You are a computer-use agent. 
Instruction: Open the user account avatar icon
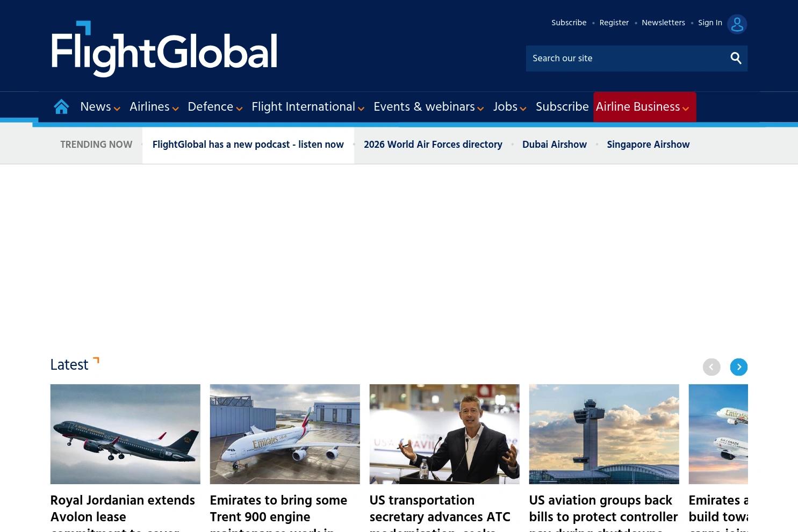point(737,24)
